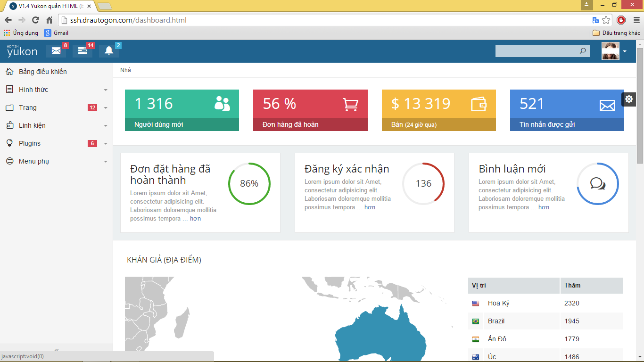Image resolution: width=644 pixels, height=362 pixels.
Task: Click the 'hơn' link under Đăng ký xác nhận
Action: 370,207
